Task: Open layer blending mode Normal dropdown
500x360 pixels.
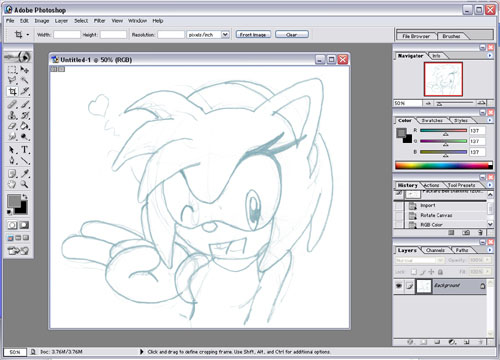Action: click(419, 260)
